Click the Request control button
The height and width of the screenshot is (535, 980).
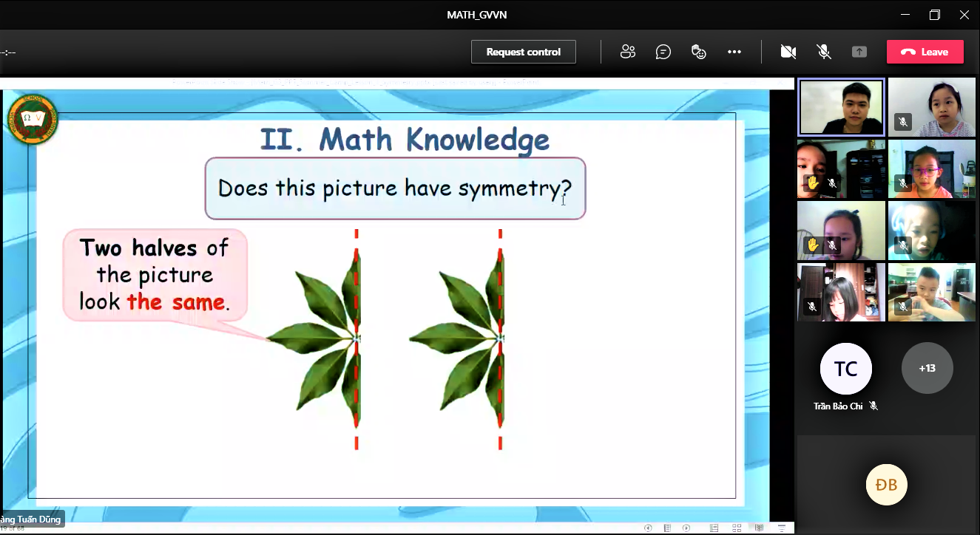point(523,52)
